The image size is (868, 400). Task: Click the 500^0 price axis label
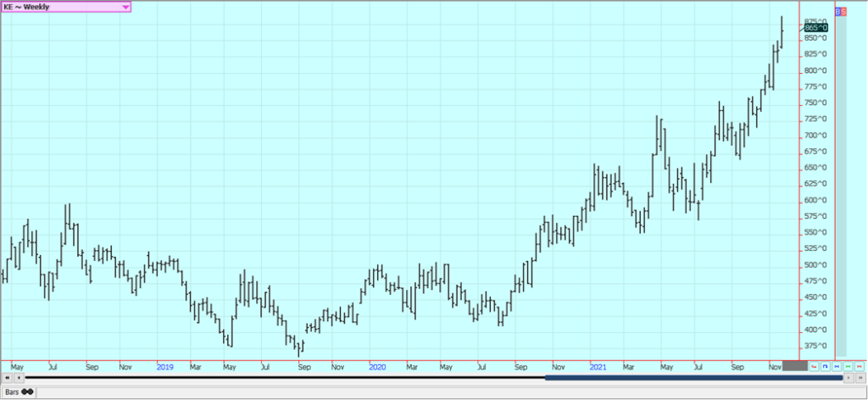(816, 265)
